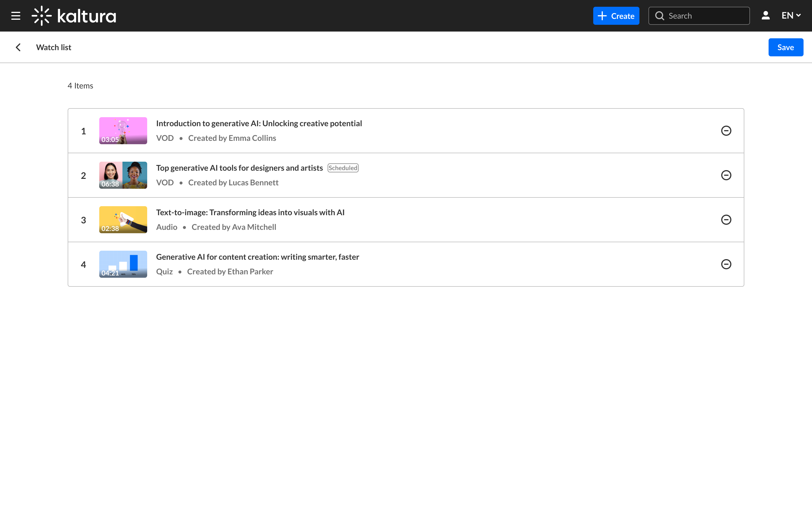
Task: Remove the Text-to-image item from list
Action: 726,220
